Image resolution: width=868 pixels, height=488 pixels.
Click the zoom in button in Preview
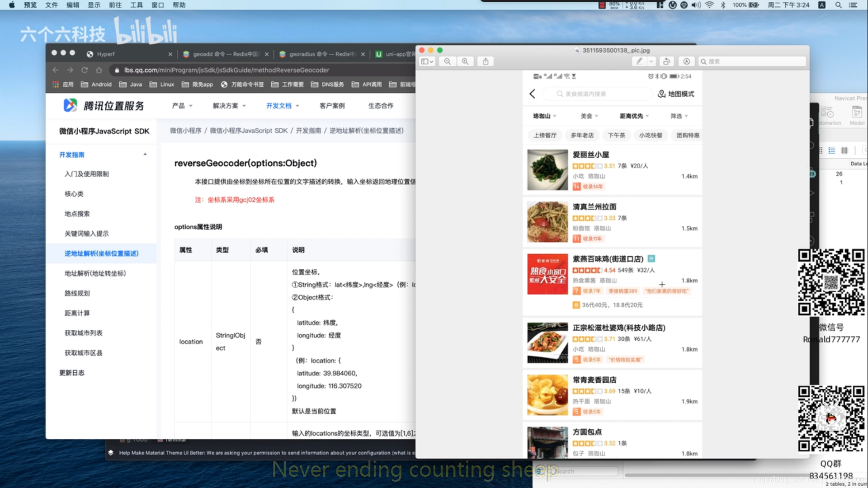click(x=465, y=61)
